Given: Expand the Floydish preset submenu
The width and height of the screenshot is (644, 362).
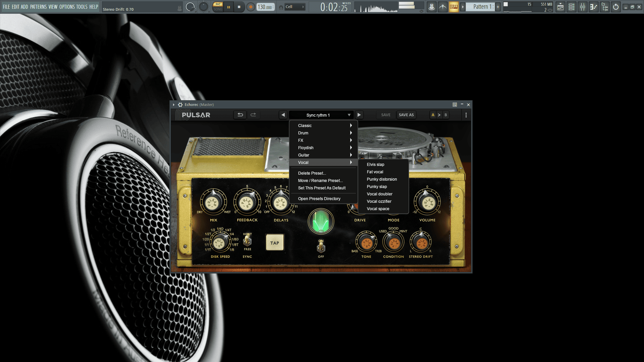Looking at the screenshot, I should 323,148.
